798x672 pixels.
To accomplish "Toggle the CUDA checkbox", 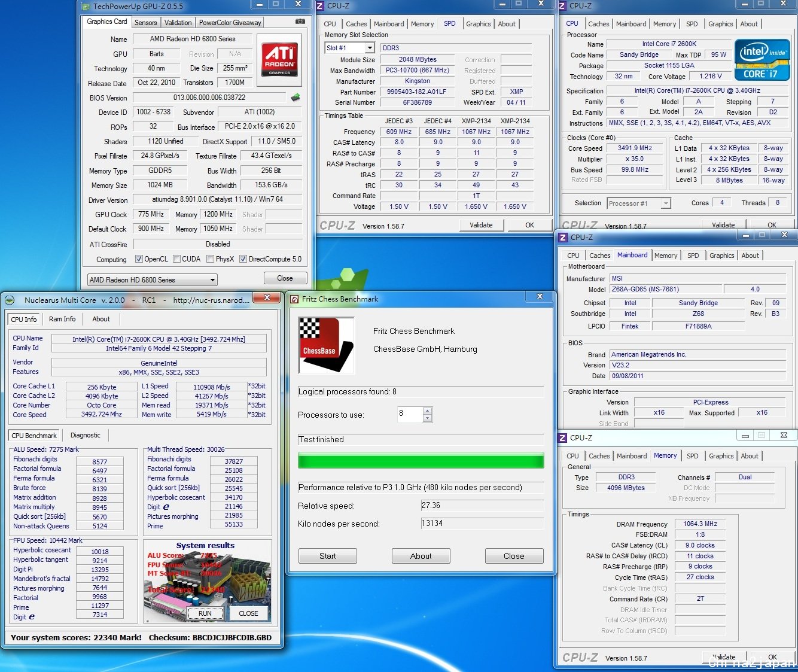I will [176, 259].
